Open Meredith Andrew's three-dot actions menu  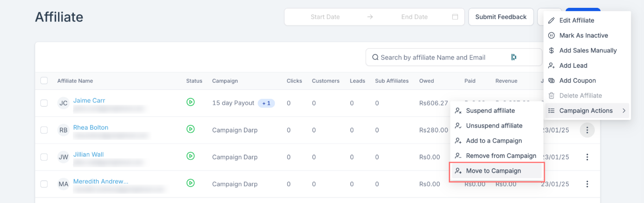(587, 184)
